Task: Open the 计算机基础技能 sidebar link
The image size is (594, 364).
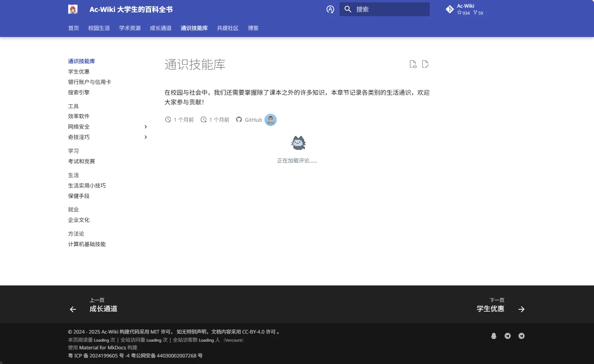Action: point(87,244)
